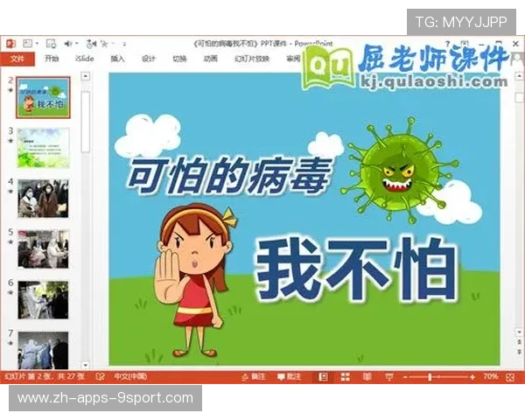Click thumbnail panel scroll up arrow
The image size is (525, 420).
pos(86,76)
